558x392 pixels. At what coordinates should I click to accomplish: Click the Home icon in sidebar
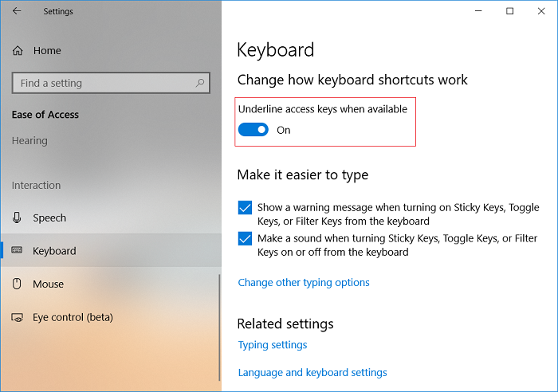[x=18, y=51]
